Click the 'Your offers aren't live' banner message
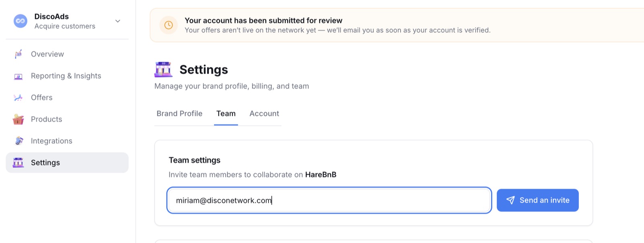The height and width of the screenshot is (243, 644). coord(337,30)
